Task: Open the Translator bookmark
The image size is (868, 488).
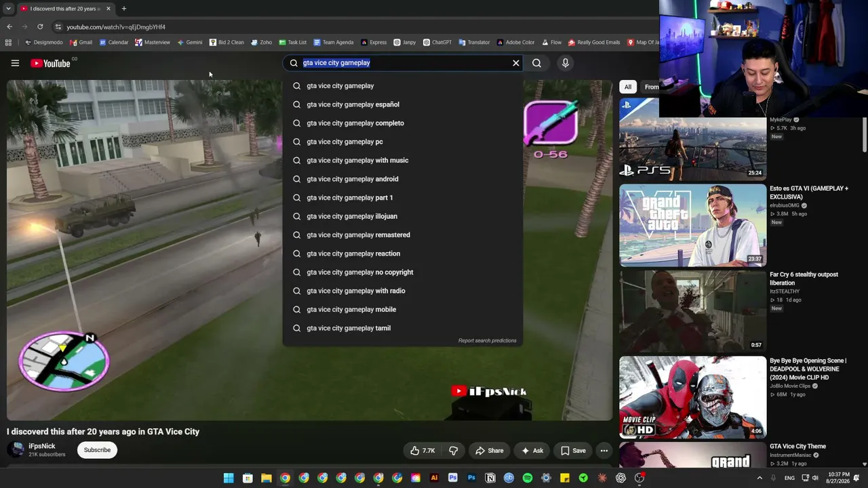Action: (474, 42)
